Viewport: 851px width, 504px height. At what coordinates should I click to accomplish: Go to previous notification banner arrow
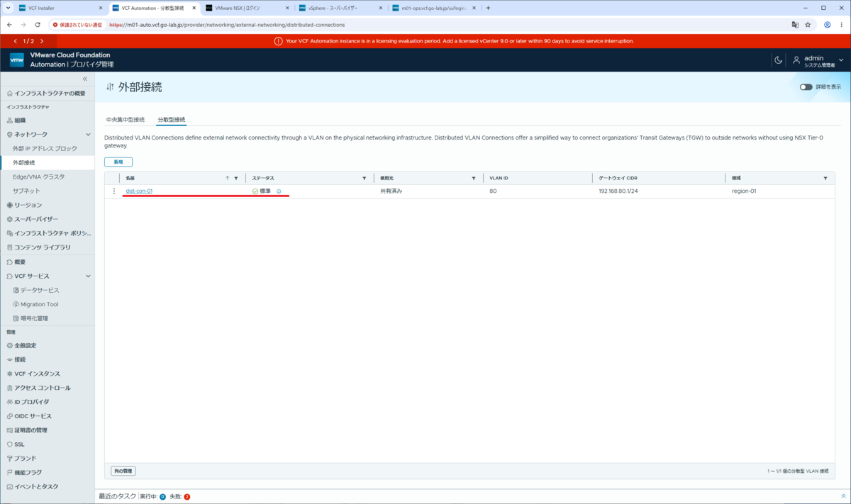point(16,41)
